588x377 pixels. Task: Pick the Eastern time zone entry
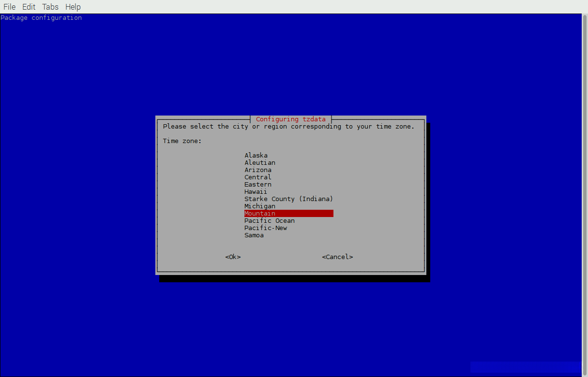pos(258,185)
